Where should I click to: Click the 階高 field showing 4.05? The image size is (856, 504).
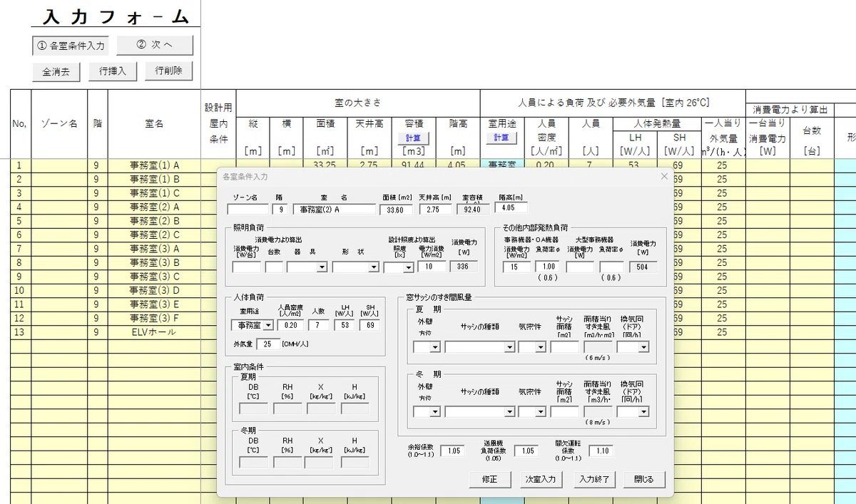(x=510, y=207)
